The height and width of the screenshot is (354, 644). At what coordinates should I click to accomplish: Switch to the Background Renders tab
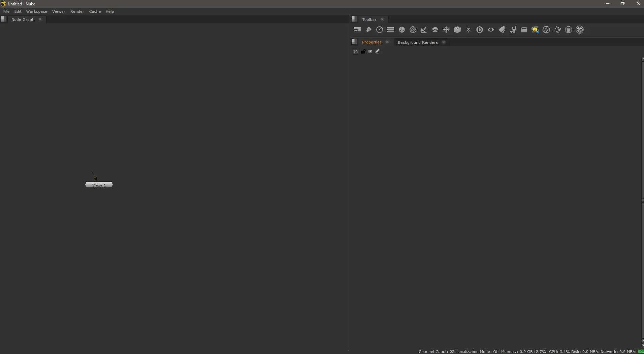click(418, 42)
